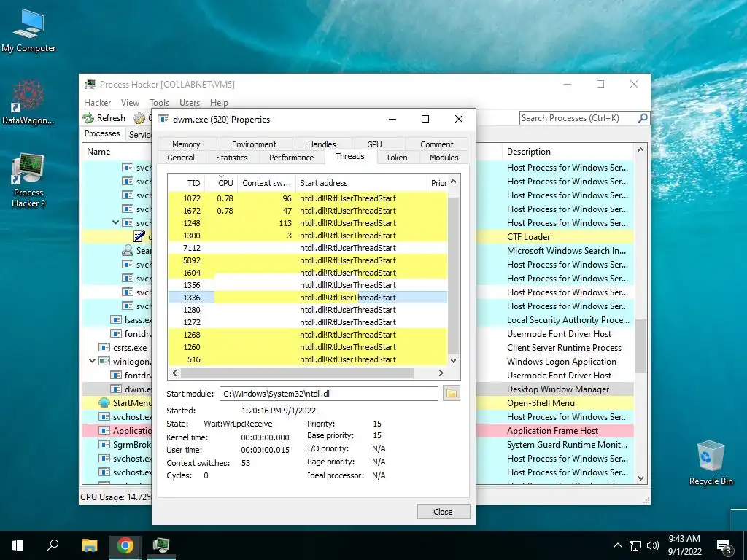747x560 pixels.
Task: Select the Process Hacker 2 desktop shortcut
Action: coord(28,181)
